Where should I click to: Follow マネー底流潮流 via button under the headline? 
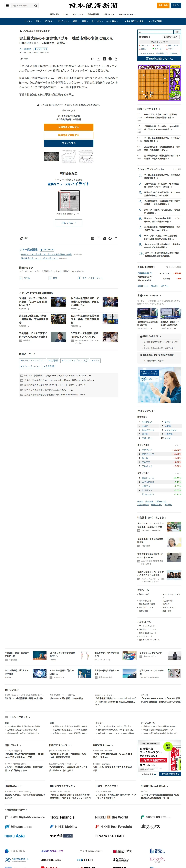click(x=41, y=49)
